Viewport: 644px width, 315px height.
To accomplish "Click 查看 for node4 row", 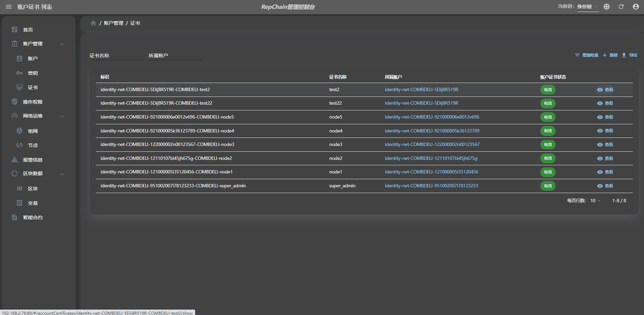I will coord(605,131).
